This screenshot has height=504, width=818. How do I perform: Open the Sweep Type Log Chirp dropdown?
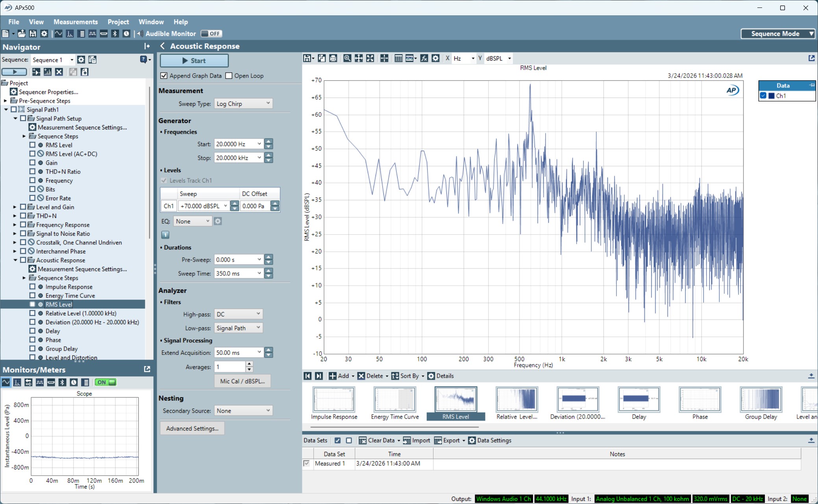[244, 103]
